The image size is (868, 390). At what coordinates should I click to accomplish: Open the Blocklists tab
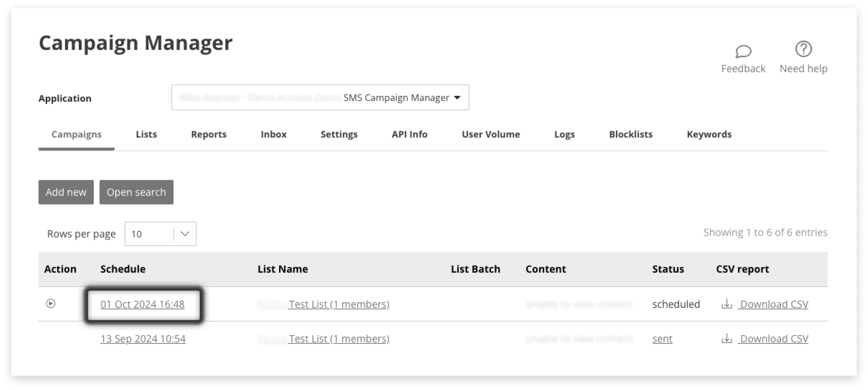[x=631, y=134]
